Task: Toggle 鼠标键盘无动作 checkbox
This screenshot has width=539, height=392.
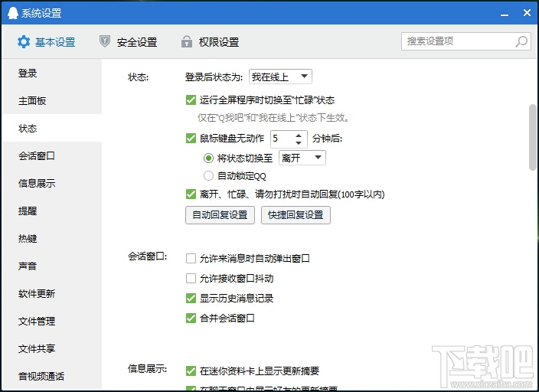Action: pos(191,139)
